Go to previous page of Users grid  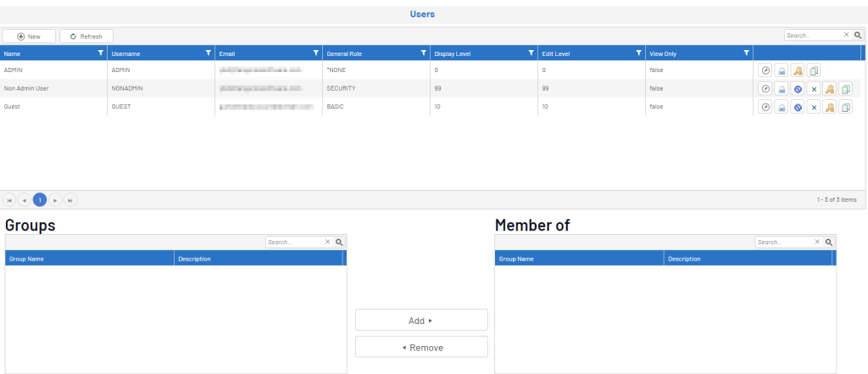point(25,200)
